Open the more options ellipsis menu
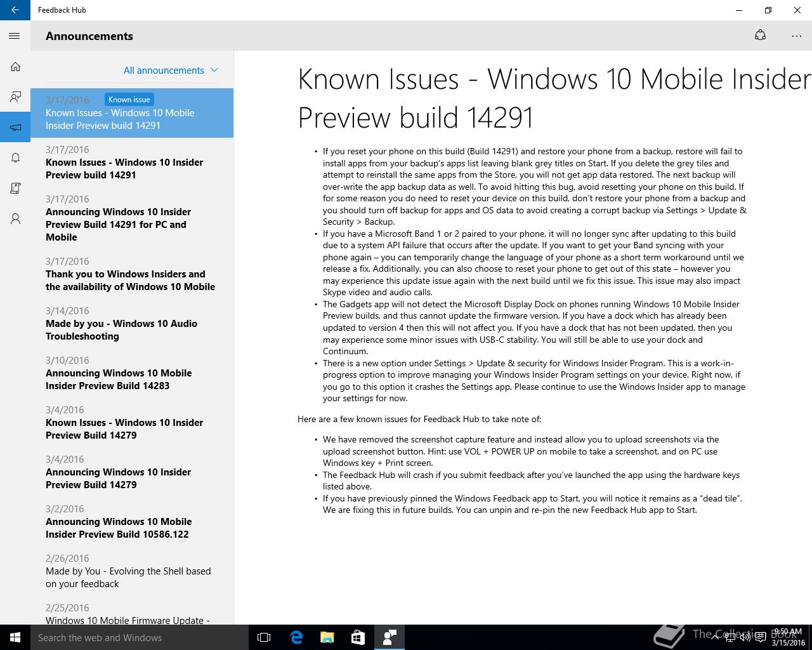812x650 pixels. click(797, 36)
